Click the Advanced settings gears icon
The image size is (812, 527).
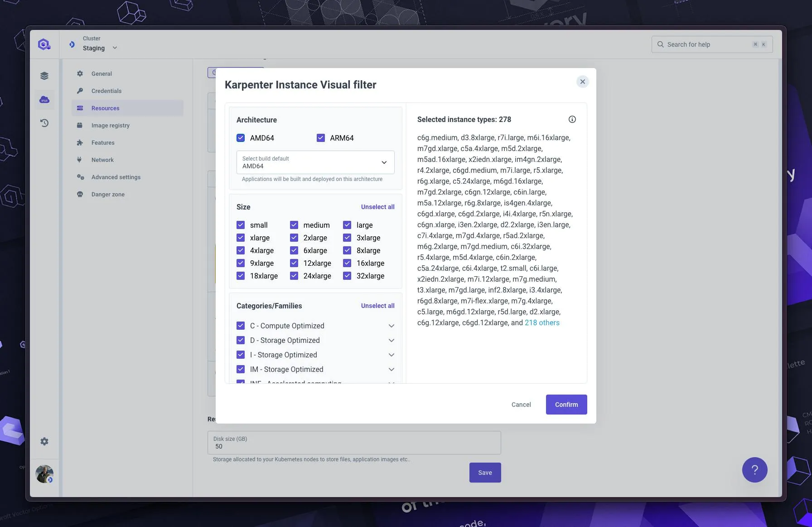click(80, 177)
